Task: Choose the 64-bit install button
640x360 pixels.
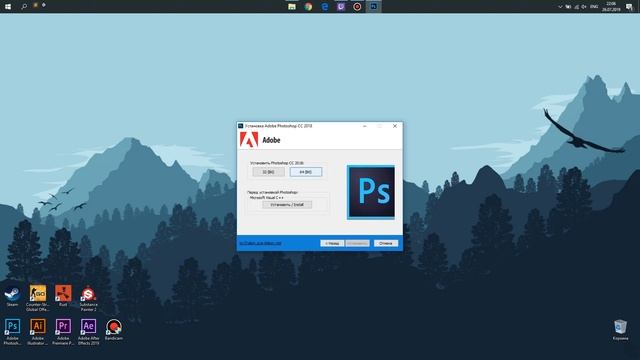Action: [306, 172]
